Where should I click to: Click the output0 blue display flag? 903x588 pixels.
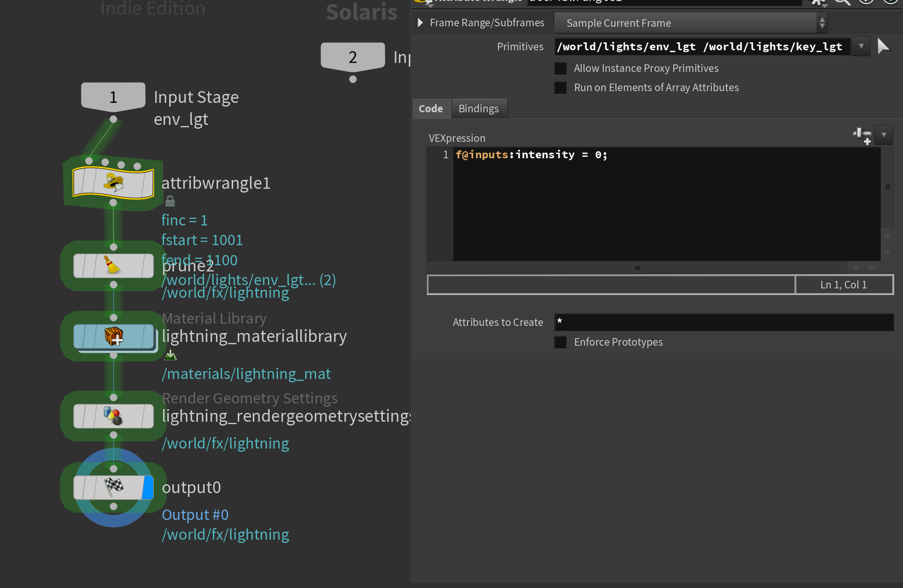148,487
